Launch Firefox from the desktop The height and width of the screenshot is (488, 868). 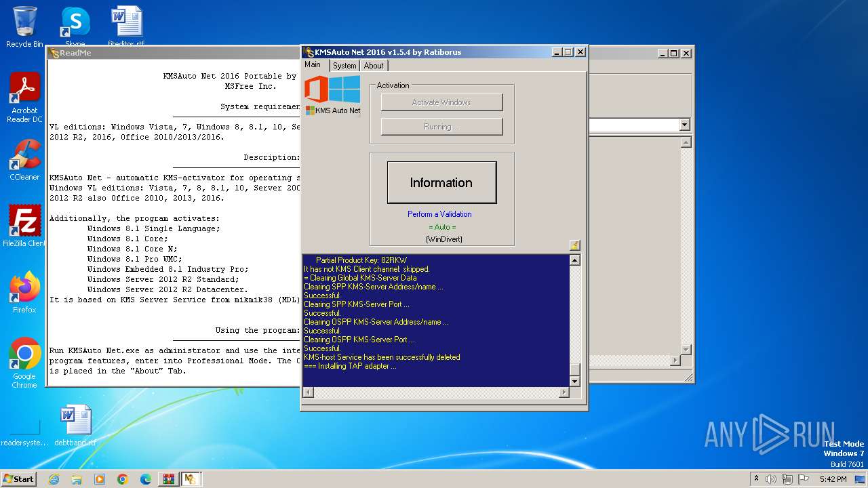(x=24, y=293)
